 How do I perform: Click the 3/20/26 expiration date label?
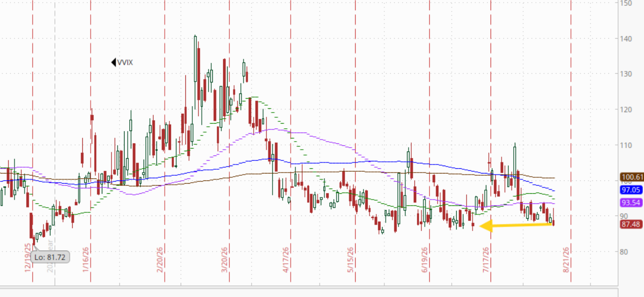point(225,260)
